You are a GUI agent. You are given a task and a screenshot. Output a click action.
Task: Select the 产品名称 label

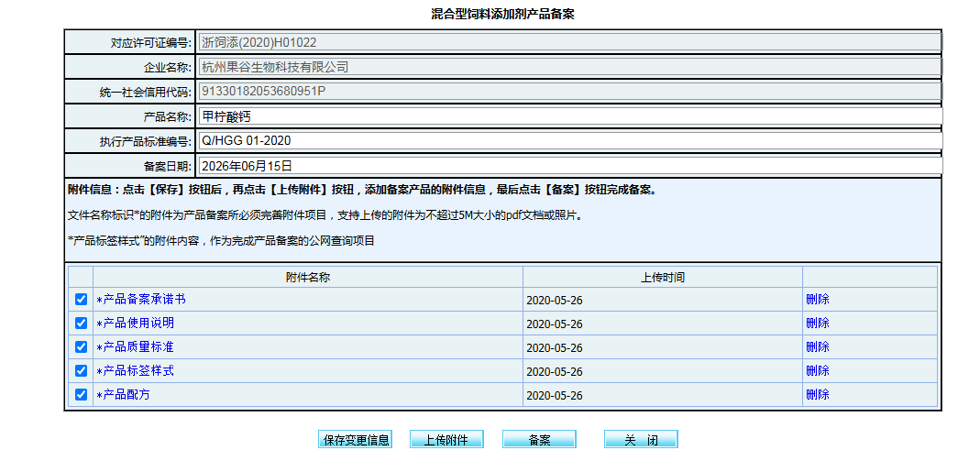[168, 116]
